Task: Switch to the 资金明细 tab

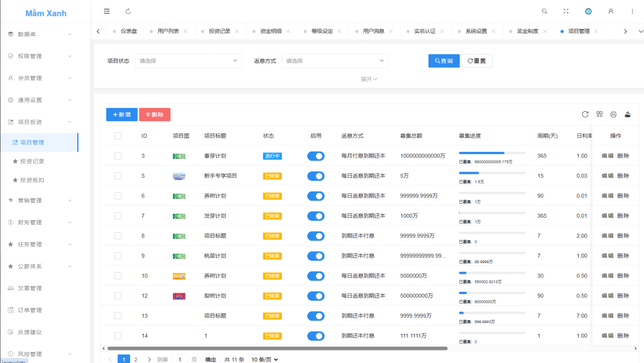Action: [x=271, y=31]
